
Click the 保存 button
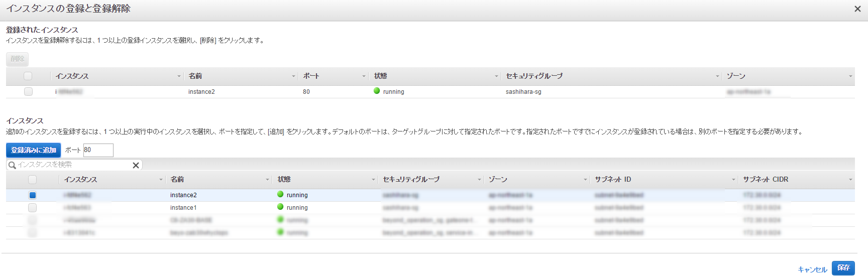click(843, 268)
